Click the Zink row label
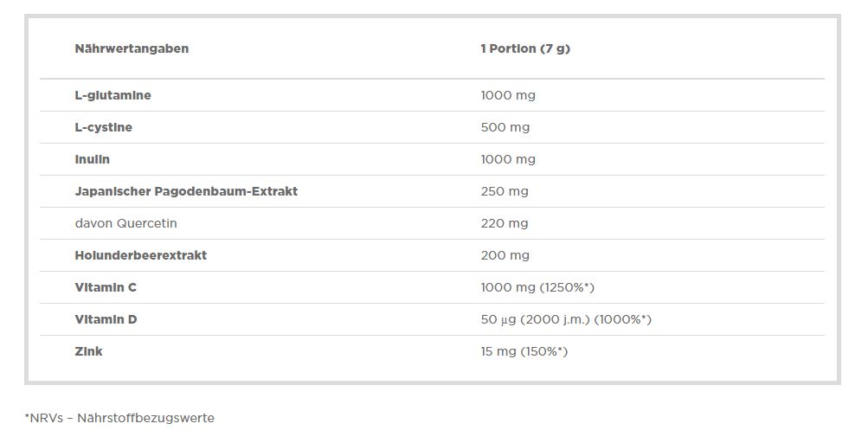Viewport: 868px width, 443px height. pyautogui.click(x=88, y=351)
